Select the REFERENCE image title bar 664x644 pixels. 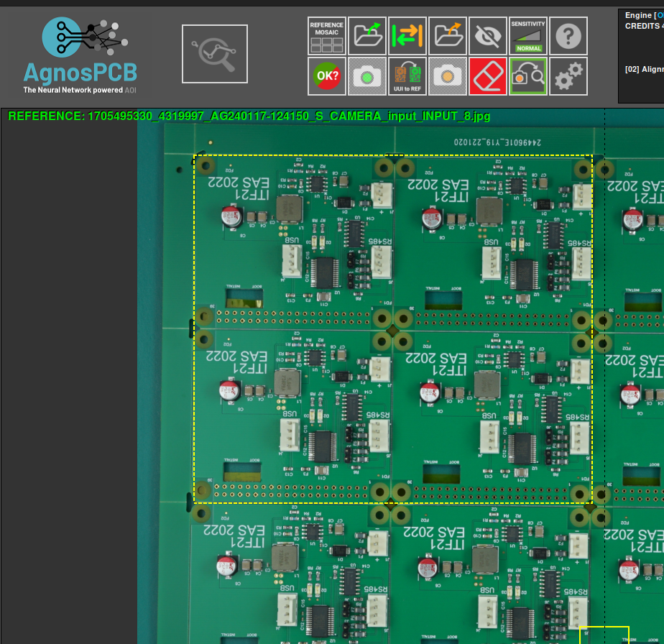point(248,114)
